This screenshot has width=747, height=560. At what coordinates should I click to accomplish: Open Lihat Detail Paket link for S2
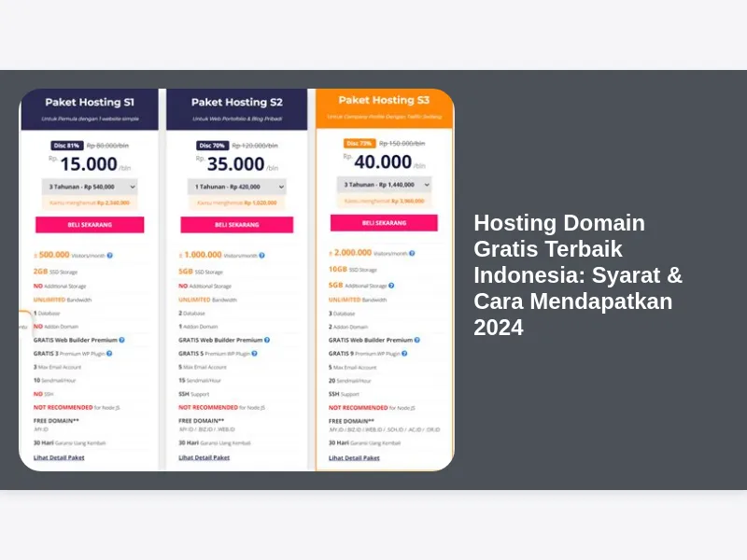(204, 457)
